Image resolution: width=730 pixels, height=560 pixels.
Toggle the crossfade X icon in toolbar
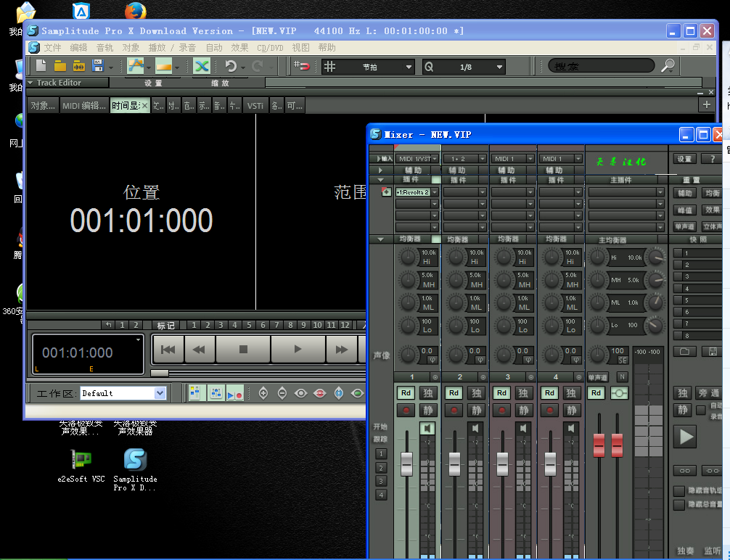[202, 66]
